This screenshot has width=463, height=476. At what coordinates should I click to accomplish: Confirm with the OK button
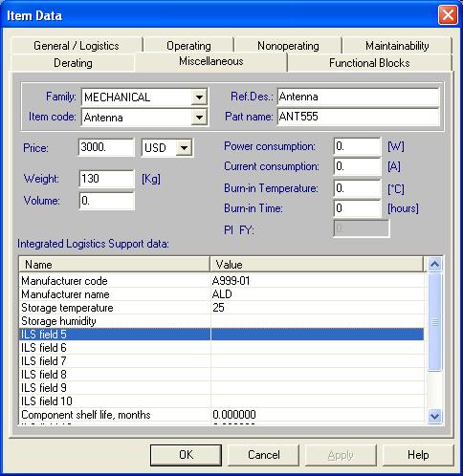tap(186, 455)
